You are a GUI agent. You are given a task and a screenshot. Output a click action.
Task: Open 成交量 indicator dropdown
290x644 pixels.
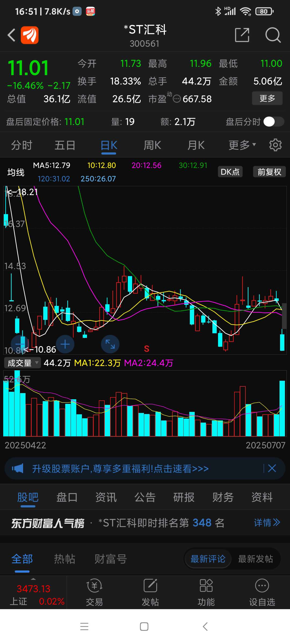coord(23,363)
